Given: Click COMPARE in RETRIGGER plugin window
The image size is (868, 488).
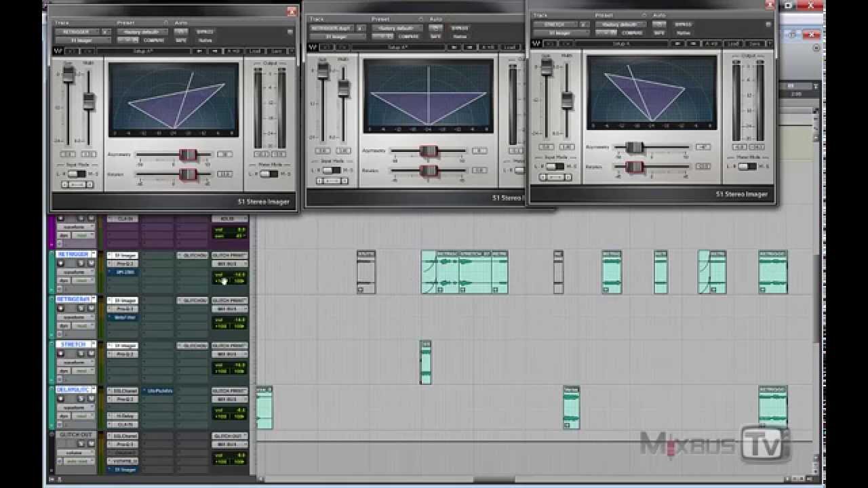Looking at the screenshot, I should pyautogui.click(x=153, y=40).
